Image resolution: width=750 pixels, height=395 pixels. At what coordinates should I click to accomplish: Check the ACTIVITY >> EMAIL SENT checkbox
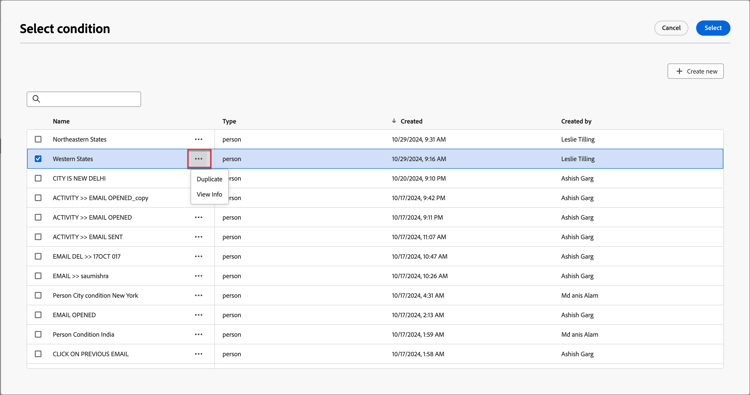coord(38,237)
